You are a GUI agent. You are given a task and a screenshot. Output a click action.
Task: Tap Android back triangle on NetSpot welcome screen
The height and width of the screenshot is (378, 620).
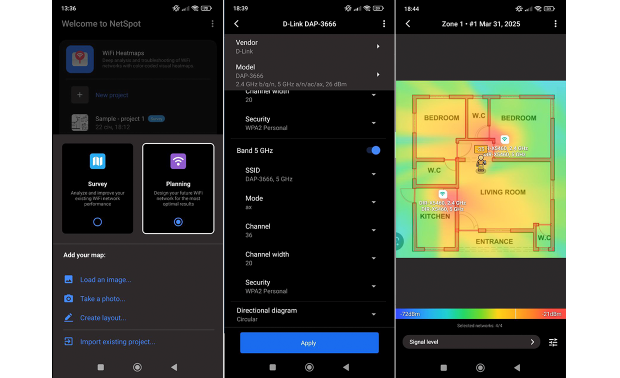point(174,367)
